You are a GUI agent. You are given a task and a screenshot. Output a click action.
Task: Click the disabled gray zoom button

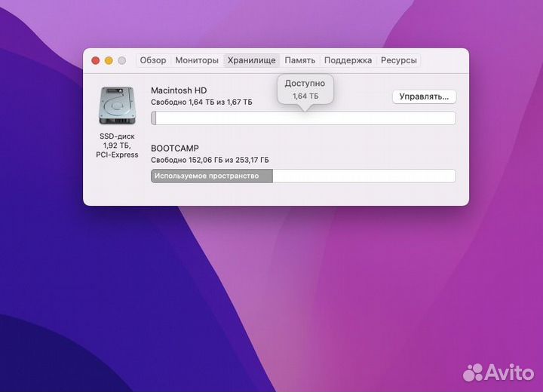tap(122, 60)
